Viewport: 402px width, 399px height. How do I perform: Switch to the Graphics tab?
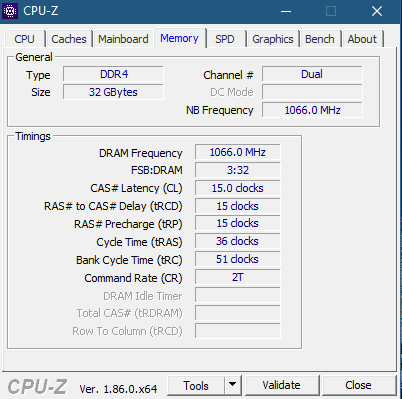pyautogui.click(x=273, y=39)
